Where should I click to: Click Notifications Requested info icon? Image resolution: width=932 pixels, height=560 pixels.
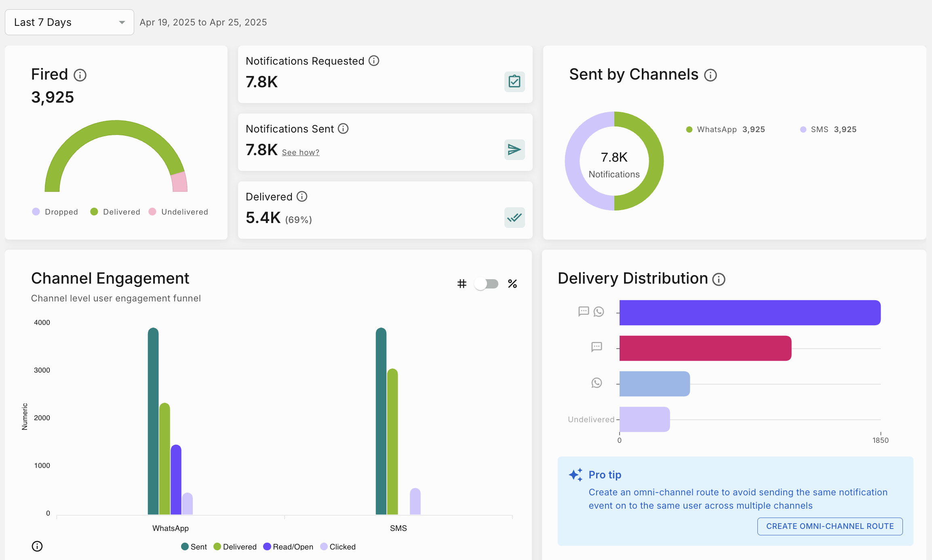[x=374, y=61]
